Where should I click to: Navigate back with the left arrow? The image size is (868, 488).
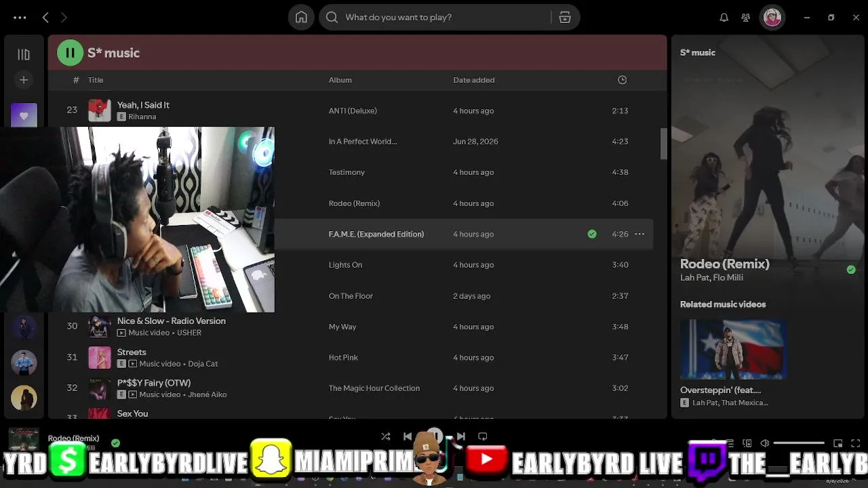45,18
